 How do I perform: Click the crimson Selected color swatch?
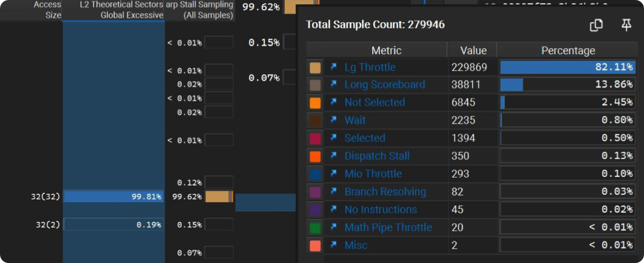click(x=315, y=139)
